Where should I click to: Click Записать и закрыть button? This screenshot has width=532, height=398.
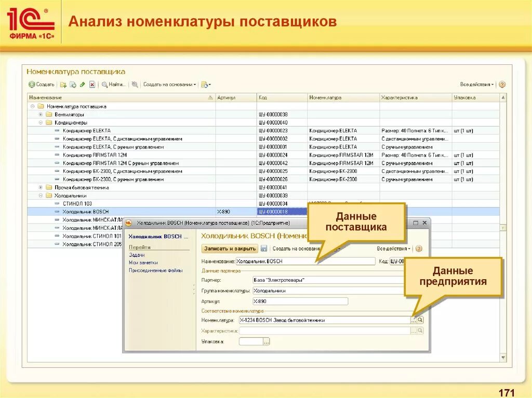tap(230, 249)
